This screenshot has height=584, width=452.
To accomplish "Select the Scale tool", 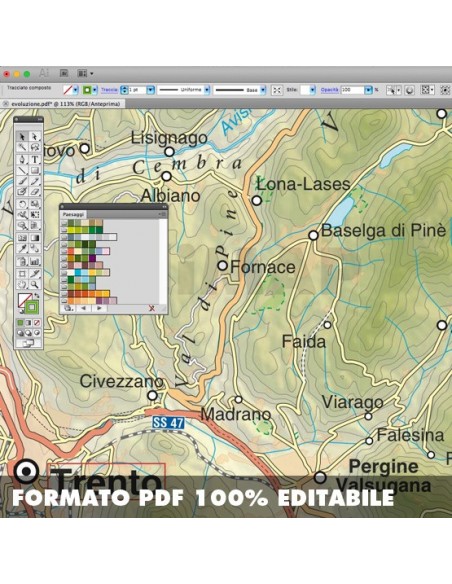I will (35, 204).
